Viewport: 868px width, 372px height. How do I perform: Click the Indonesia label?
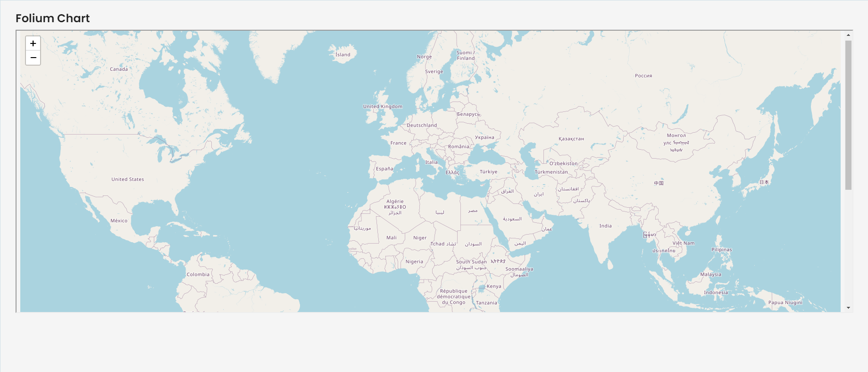click(x=716, y=293)
